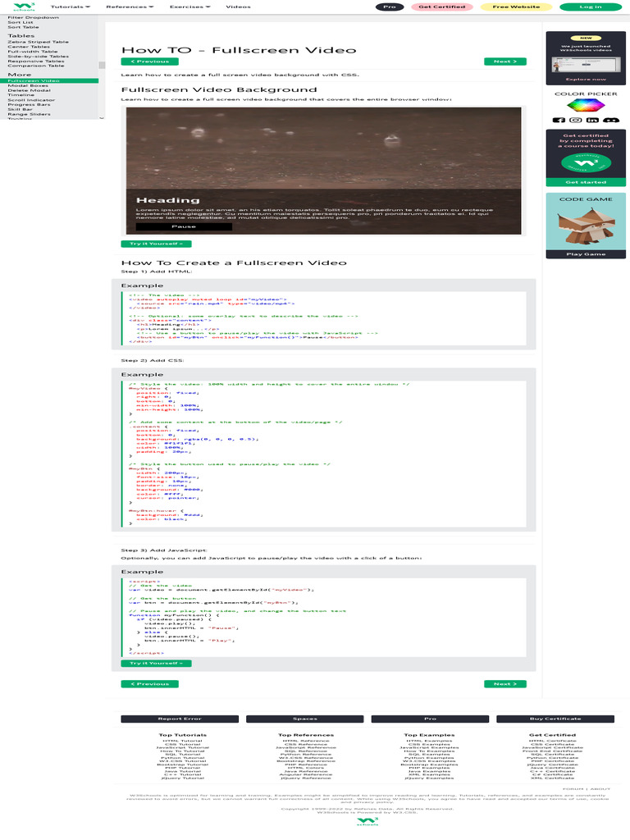The width and height of the screenshot is (630, 840).
Task: Open Progress Bars in the sidebar
Action: click(x=29, y=104)
